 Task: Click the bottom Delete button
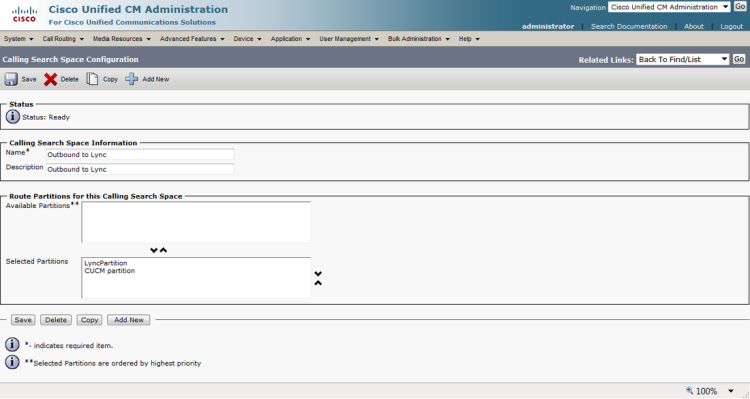coord(56,320)
